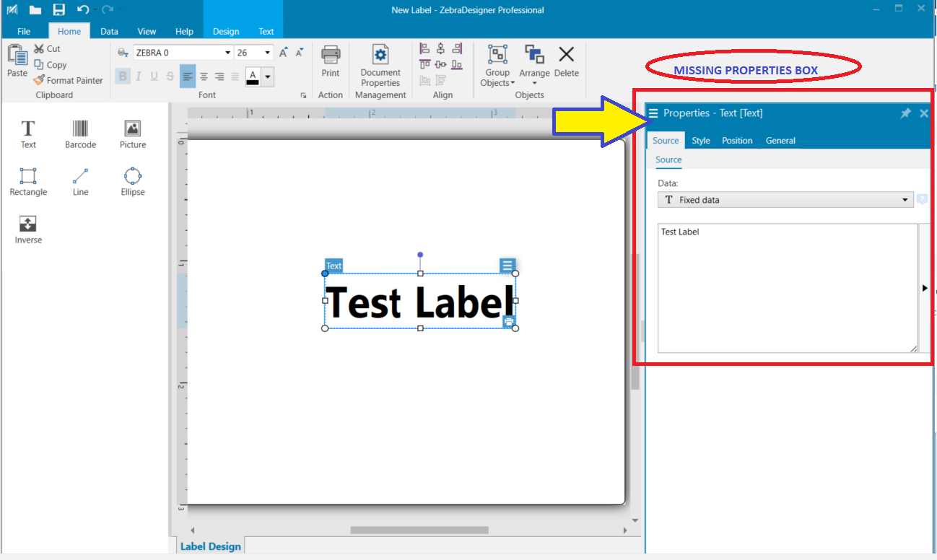The image size is (937, 560).
Task: Click the font color swatch A
Action: pos(253,76)
